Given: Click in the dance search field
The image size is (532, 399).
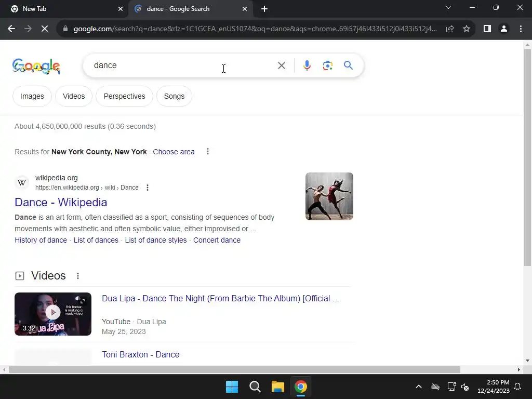Looking at the screenshot, I should click(183, 65).
